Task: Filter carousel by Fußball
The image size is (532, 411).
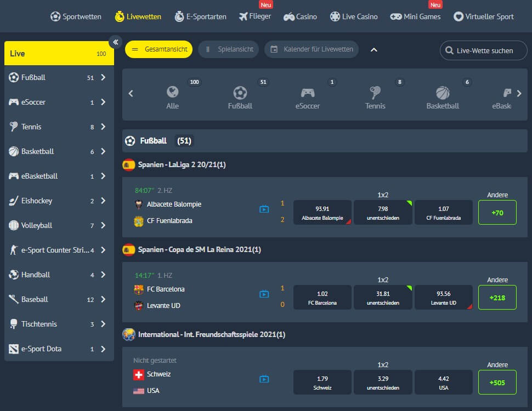Action: tap(240, 97)
